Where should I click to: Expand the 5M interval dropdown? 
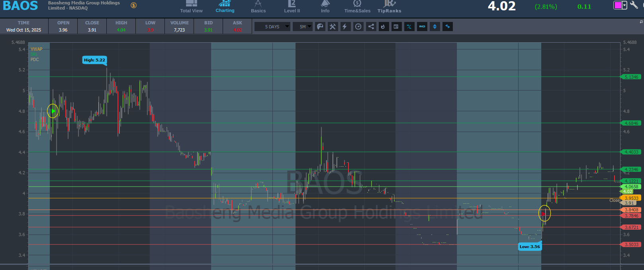tap(303, 27)
